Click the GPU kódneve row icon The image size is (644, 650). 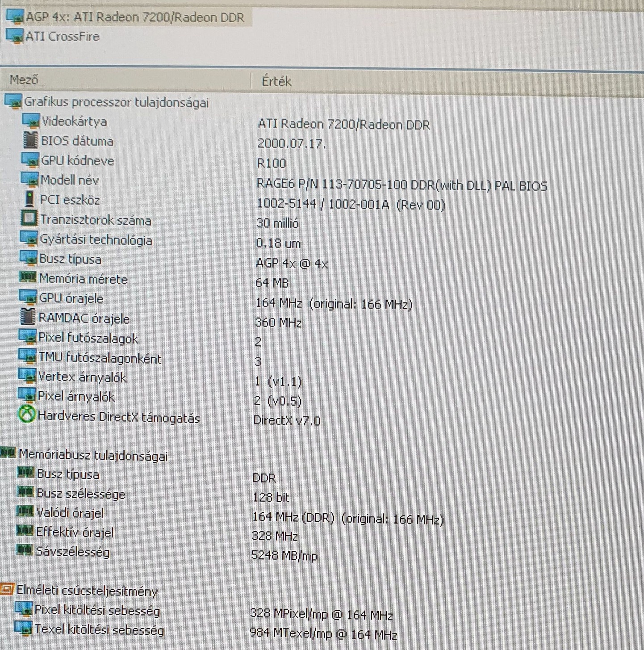coord(30,160)
